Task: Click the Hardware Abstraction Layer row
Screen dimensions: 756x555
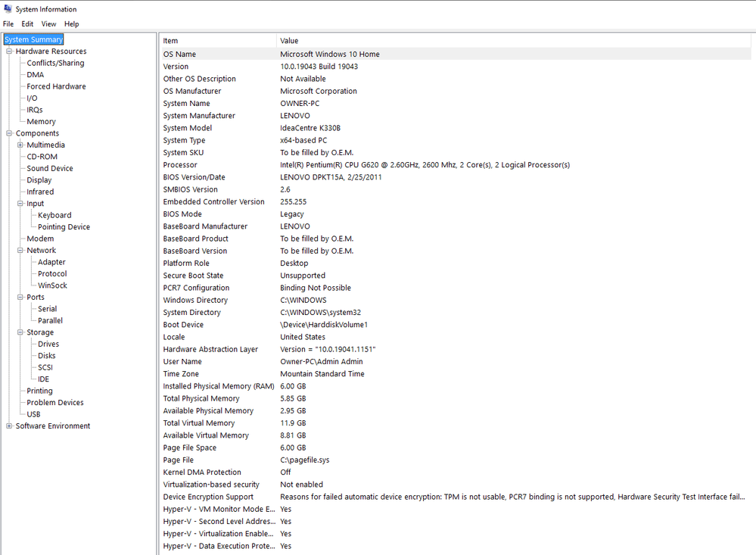Action: coord(455,349)
